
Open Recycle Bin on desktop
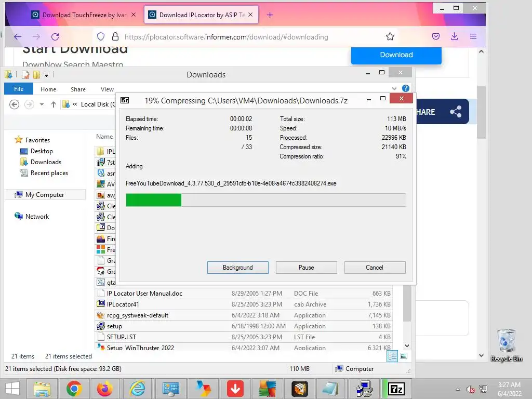coord(506,345)
